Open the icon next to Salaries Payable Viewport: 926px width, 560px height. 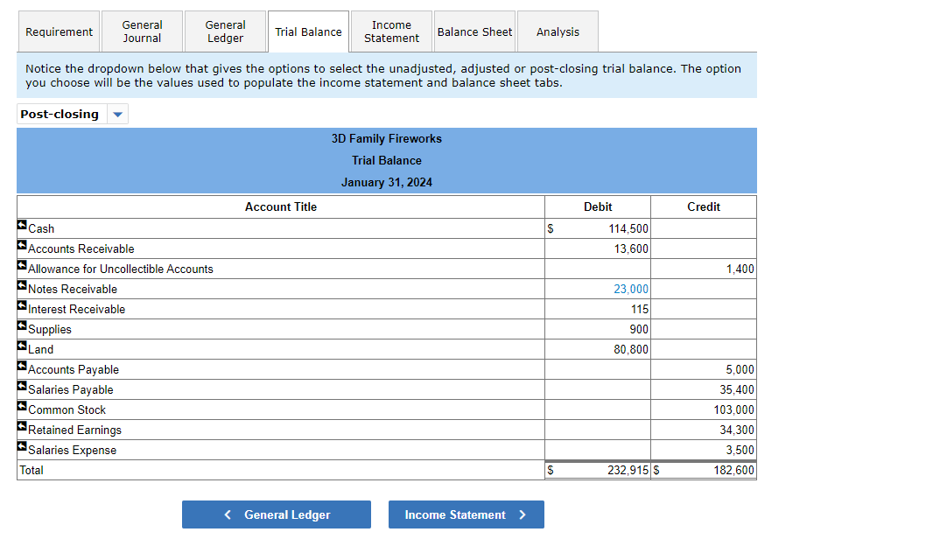click(x=20, y=388)
